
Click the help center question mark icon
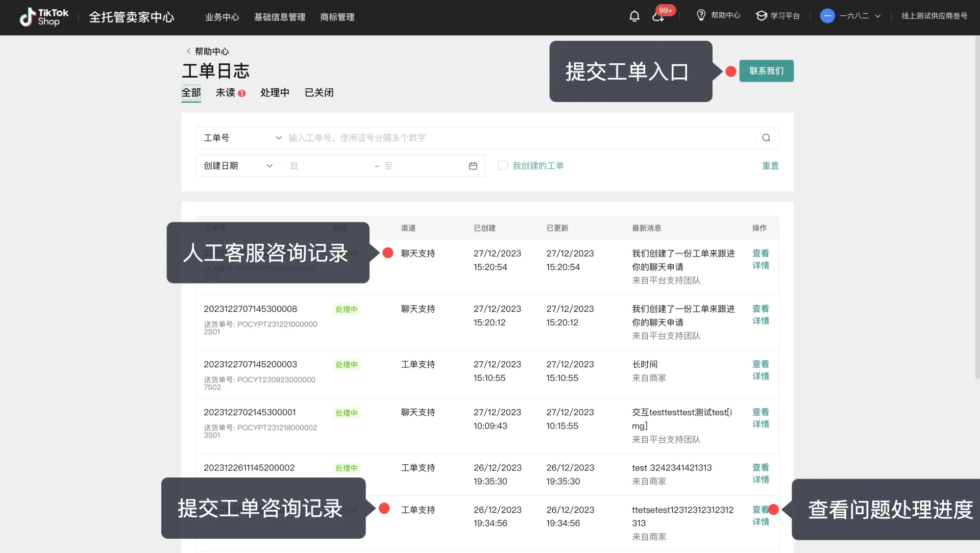pyautogui.click(x=701, y=15)
